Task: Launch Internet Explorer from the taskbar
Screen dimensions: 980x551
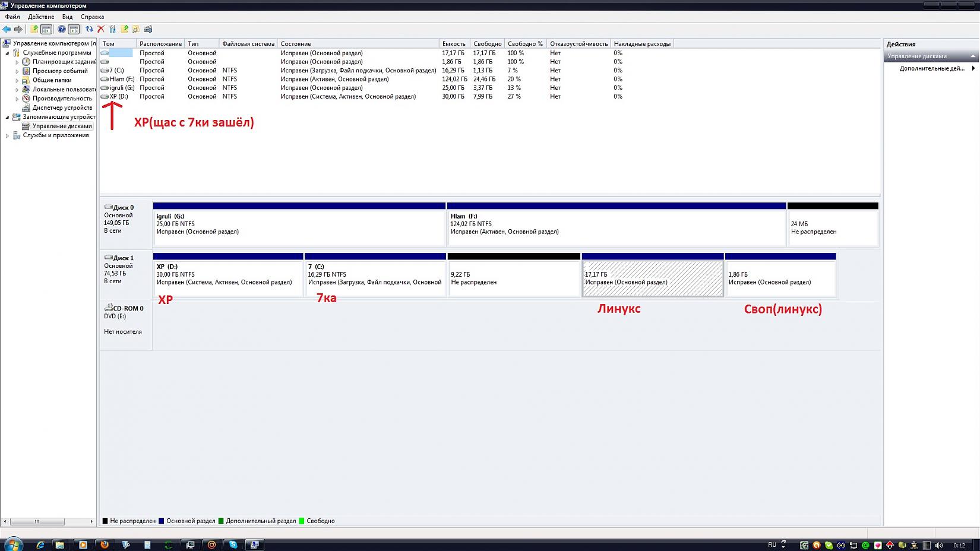Action: pos(40,544)
